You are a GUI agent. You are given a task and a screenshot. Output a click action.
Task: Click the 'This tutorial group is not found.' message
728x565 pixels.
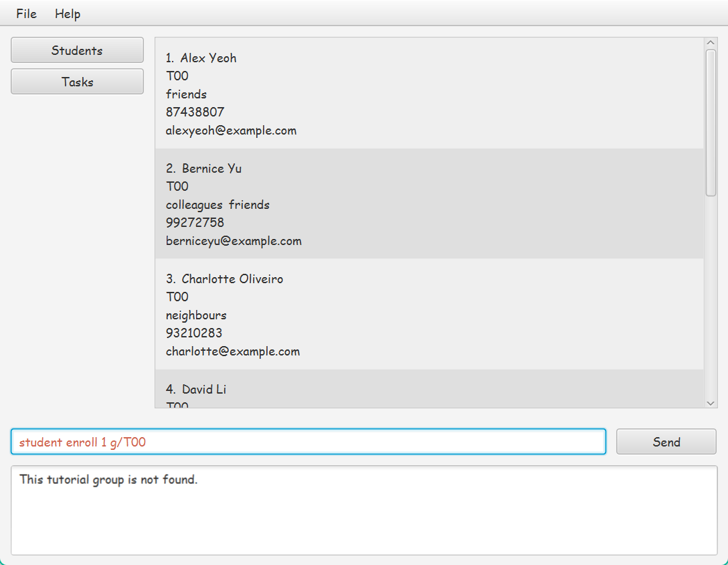(108, 479)
